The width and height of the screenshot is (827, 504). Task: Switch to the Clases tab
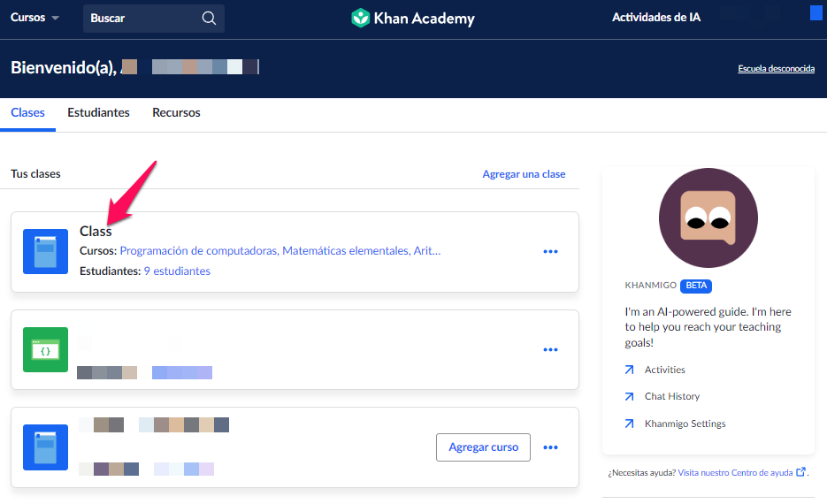coord(28,113)
